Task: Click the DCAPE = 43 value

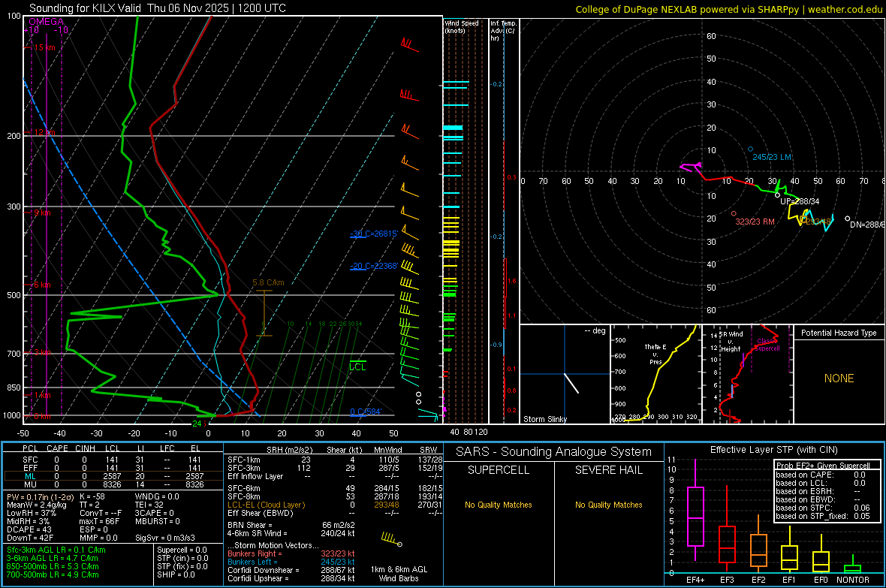Action: pyautogui.click(x=29, y=529)
